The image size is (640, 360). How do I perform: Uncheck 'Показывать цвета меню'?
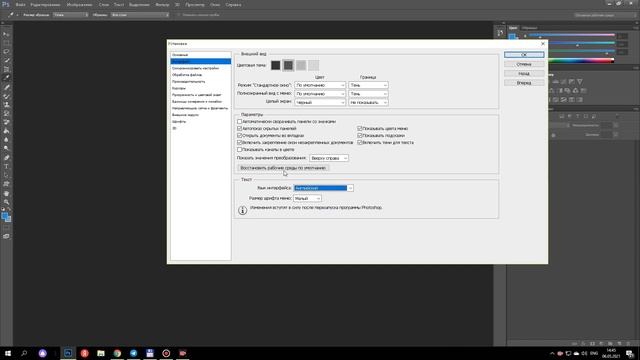[x=360, y=129]
